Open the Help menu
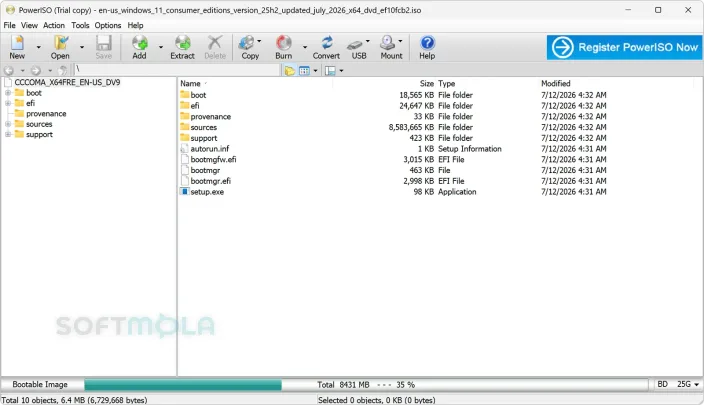The image size is (704, 405). pyautogui.click(x=135, y=25)
